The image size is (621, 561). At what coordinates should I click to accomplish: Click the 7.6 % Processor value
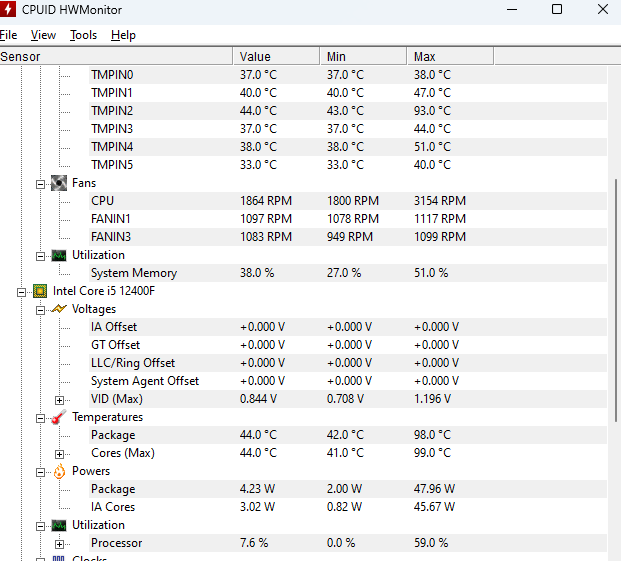tap(254, 543)
